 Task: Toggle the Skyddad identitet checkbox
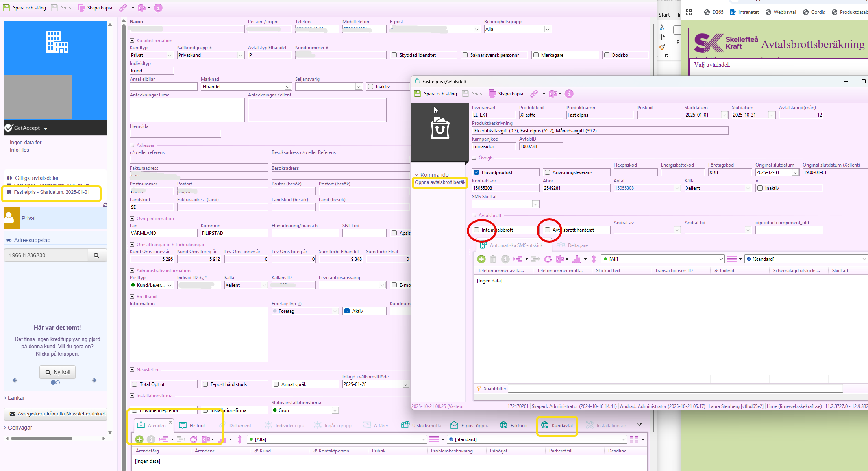[394, 55]
